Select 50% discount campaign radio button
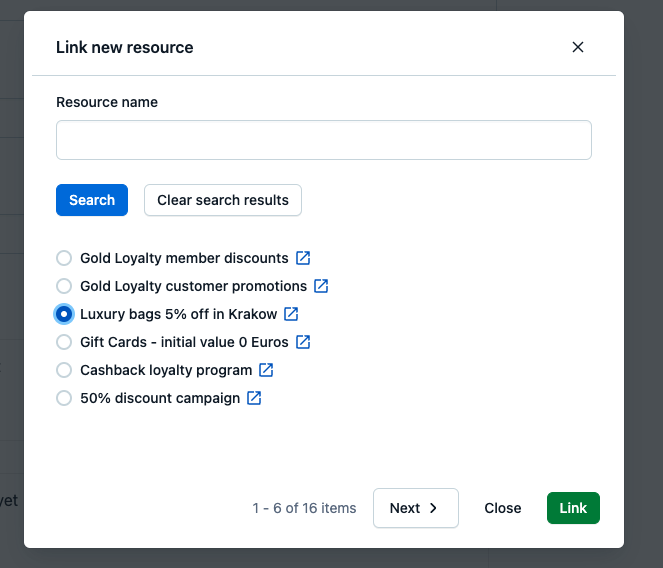This screenshot has width=663, height=568. [x=64, y=398]
